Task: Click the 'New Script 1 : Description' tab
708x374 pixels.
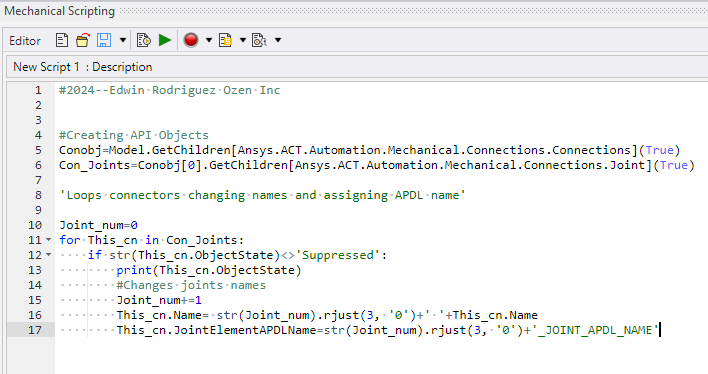Action: point(83,67)
